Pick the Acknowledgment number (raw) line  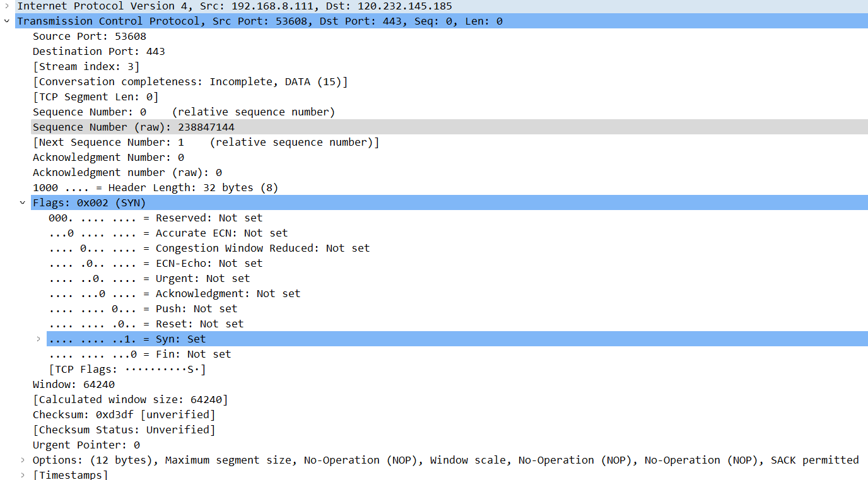point(127,172)
